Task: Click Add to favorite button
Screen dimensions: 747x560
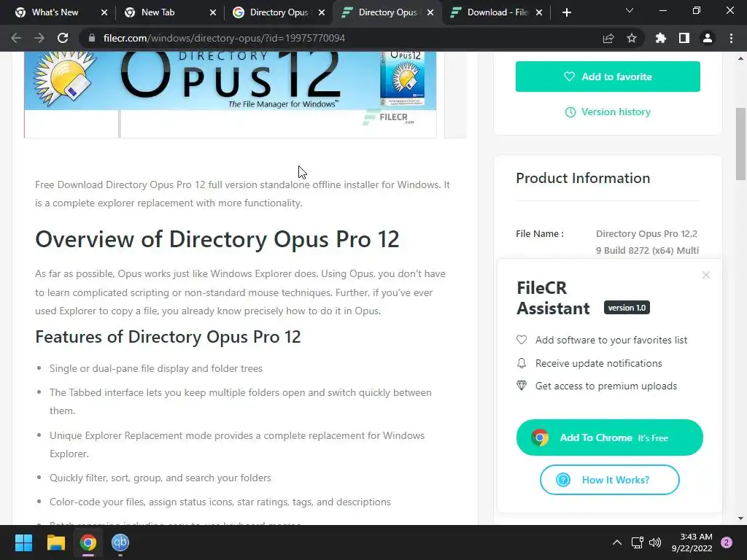Action: tap(608, 76)
